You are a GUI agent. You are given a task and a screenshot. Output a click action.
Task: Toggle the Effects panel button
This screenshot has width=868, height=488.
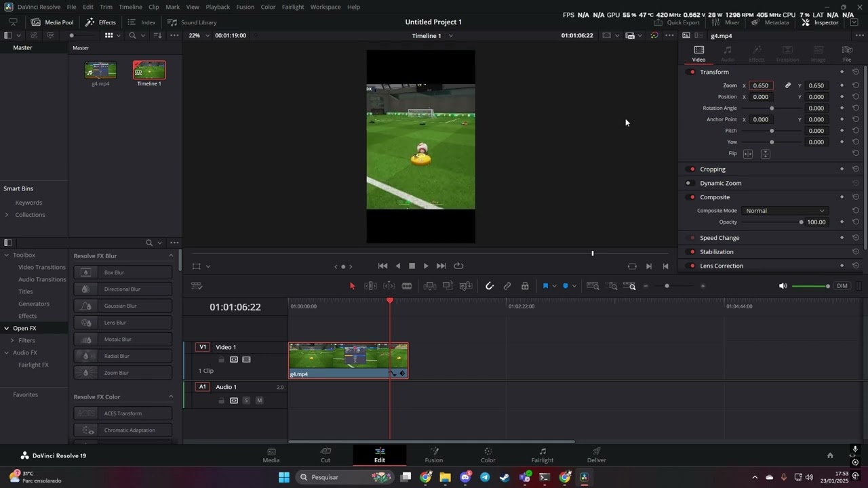pyautogui.click(x=100, y=22)
